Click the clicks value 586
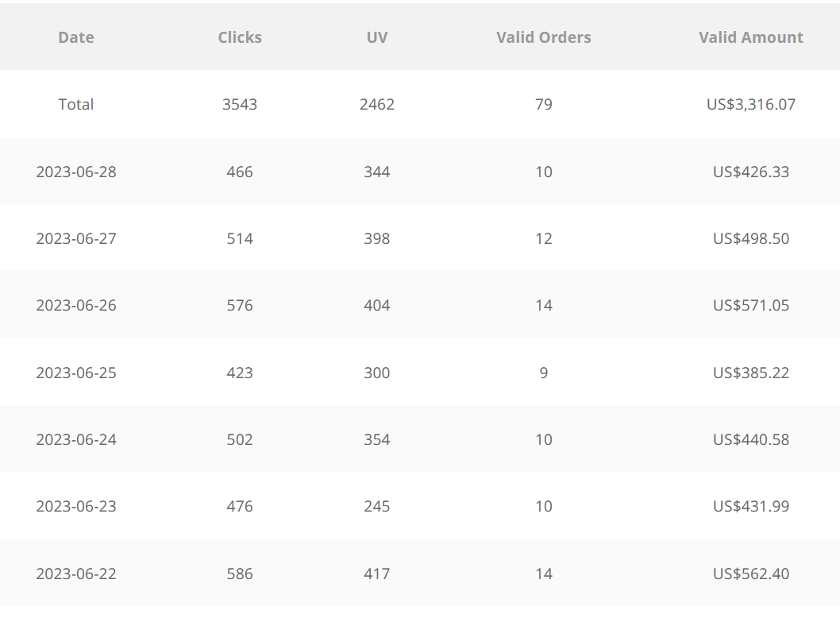The image size is (840, 622). (240, 574)
